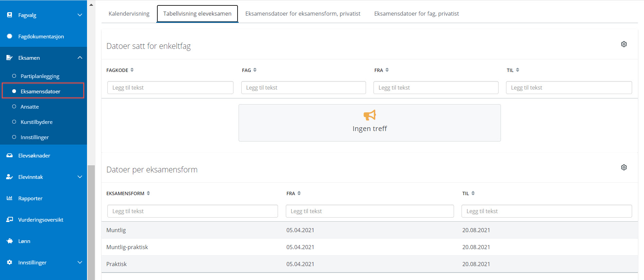Sort TIL column in enkeltfag table
This screenshot has width=644, height=280.
coord(518,70)
